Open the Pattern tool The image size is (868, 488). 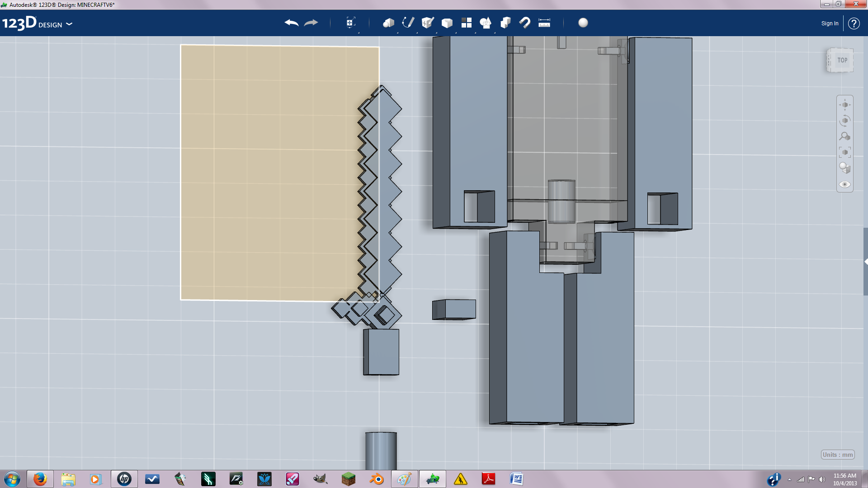pos(467,23)
